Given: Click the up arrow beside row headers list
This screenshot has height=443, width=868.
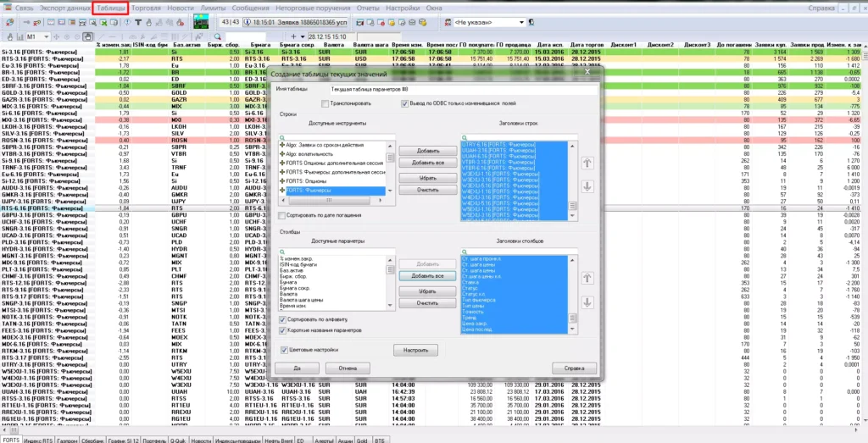Looking at the screenshot, I should tap(589, 163).
